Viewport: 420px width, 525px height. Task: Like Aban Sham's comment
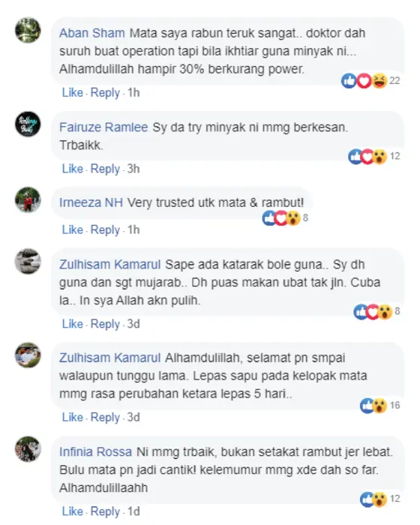[x=72, y=92]
